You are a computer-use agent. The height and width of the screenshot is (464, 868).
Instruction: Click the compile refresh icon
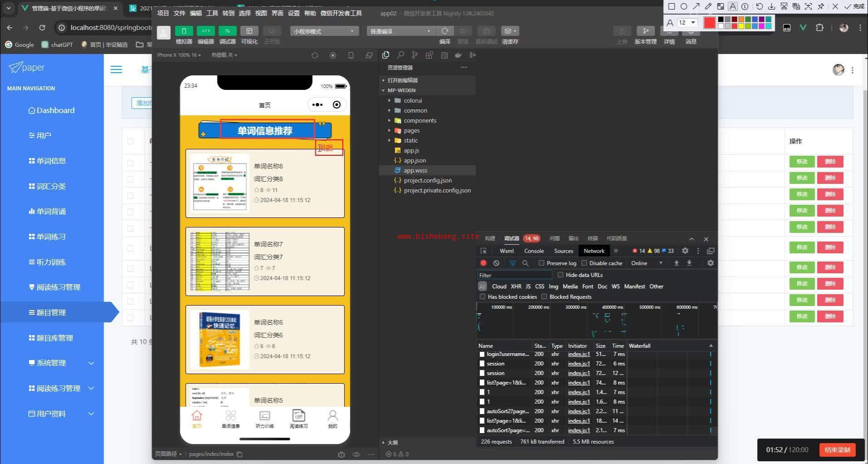click(x=445, y=31)
